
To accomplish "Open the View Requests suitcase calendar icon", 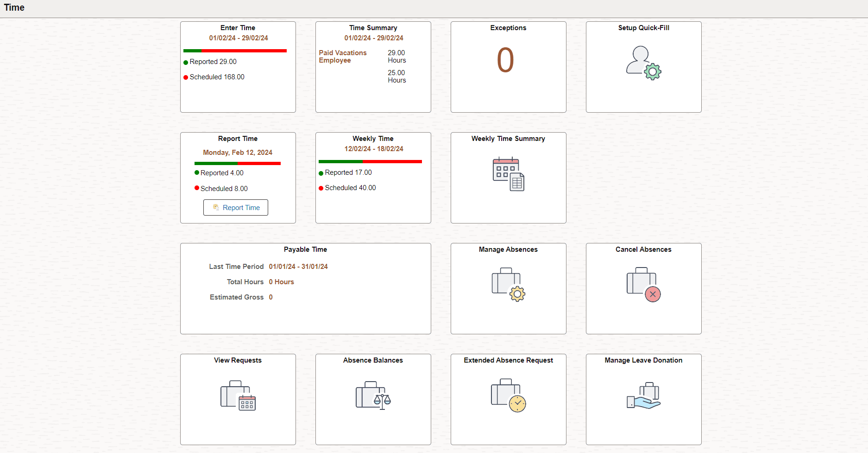I will [x=238, y=396].
